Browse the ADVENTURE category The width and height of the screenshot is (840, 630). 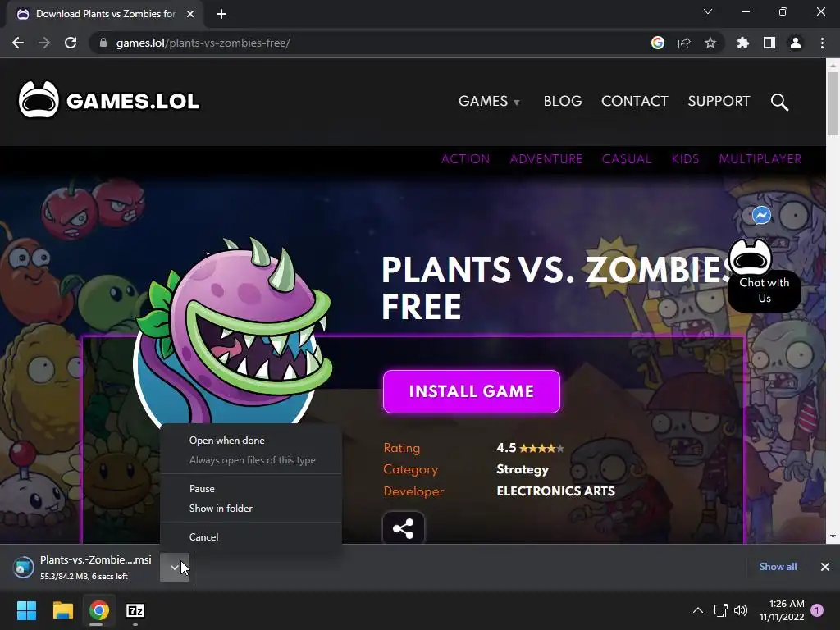coord(546,159)
